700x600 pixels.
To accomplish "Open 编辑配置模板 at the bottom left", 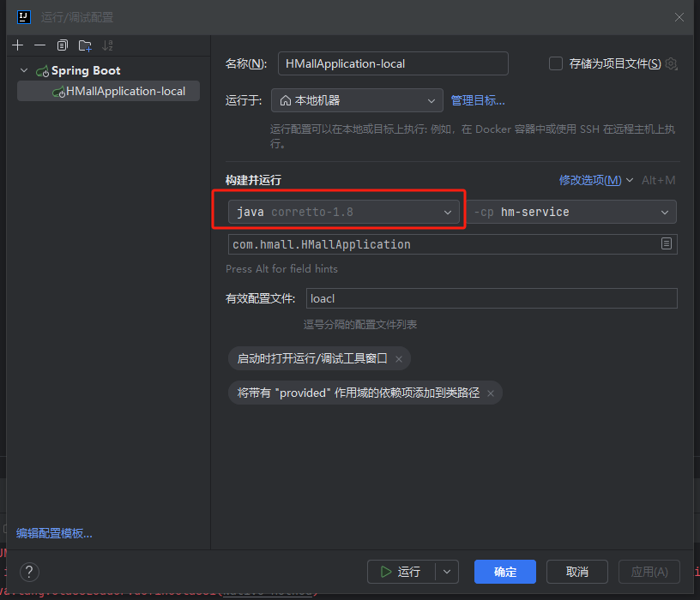I will click(x=54, y=532).
